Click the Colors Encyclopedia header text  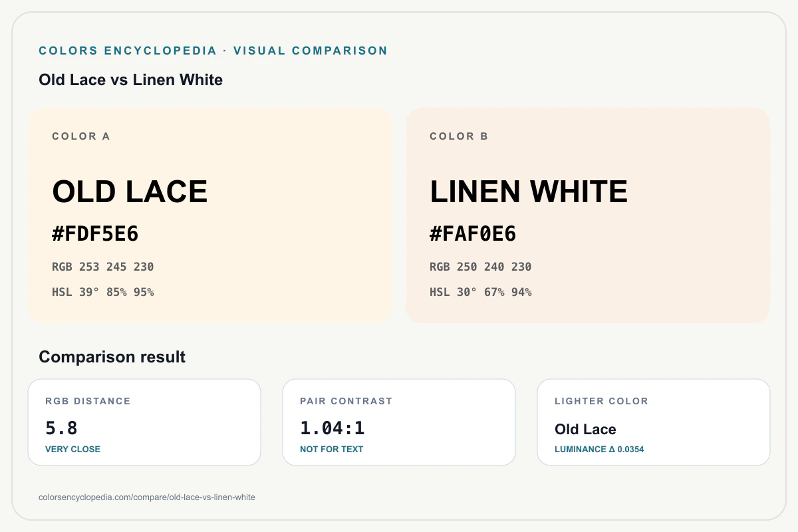tap(213, 51)
